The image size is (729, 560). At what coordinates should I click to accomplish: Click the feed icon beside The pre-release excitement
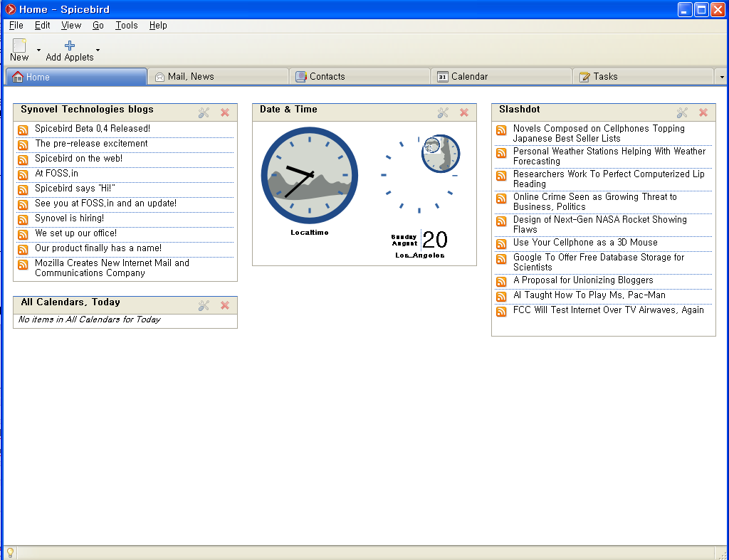pos(23,145)
